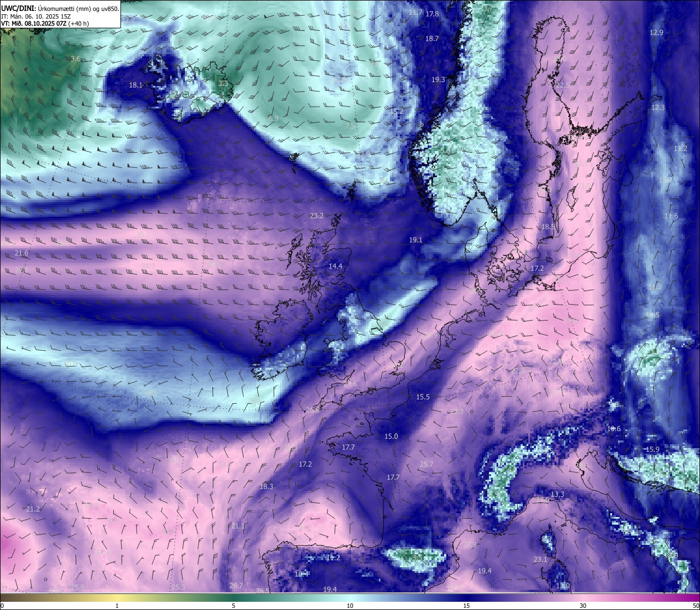Click the 25.3 value at the bottom
The image size is (700, 610).
(x=178, y=587)
